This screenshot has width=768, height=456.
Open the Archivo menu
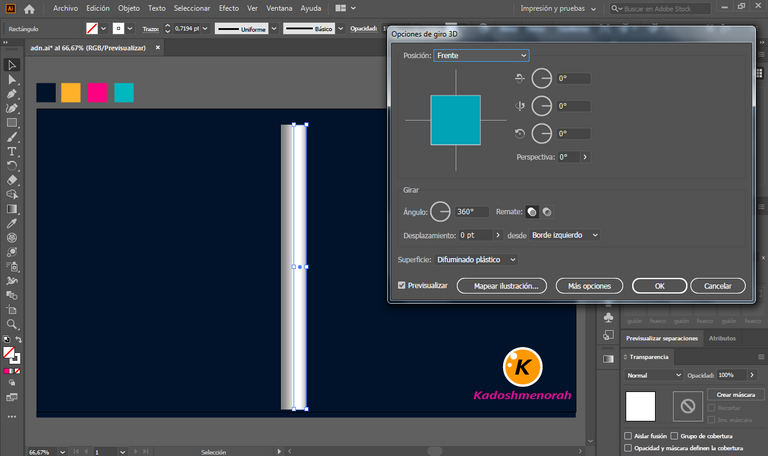(x=65, y=8)
